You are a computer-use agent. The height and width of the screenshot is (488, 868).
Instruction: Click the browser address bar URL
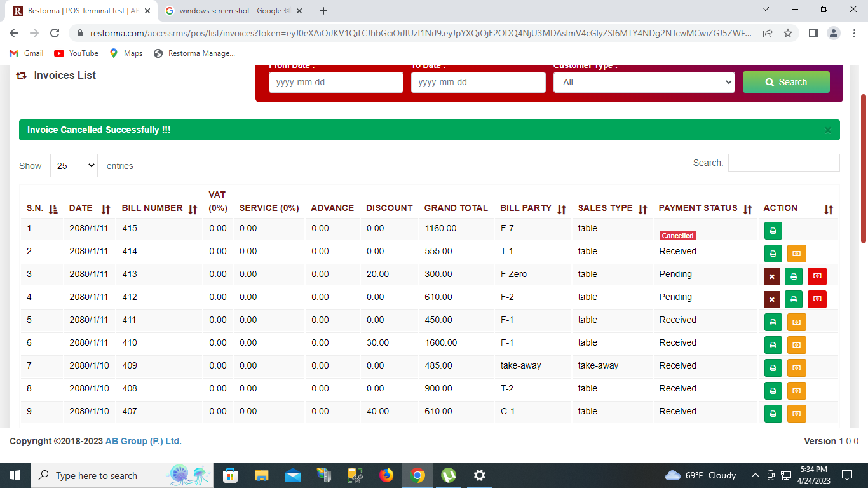click(421, 33)
